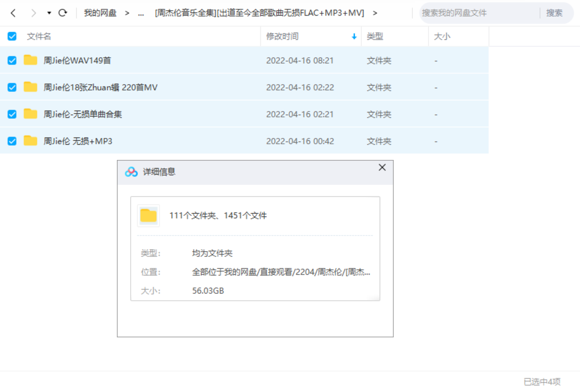Click the large folder icon in 详细信息
The width and height of the screenshot is (580, 392).
tap(148, 215)
